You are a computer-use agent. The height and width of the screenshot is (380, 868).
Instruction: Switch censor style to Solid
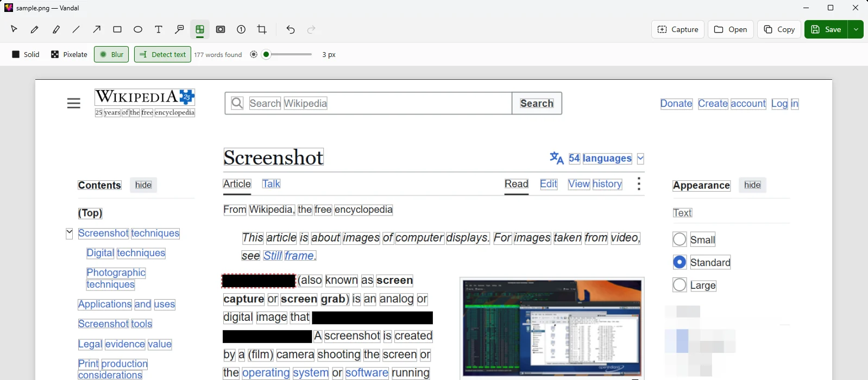coord(26,54)
